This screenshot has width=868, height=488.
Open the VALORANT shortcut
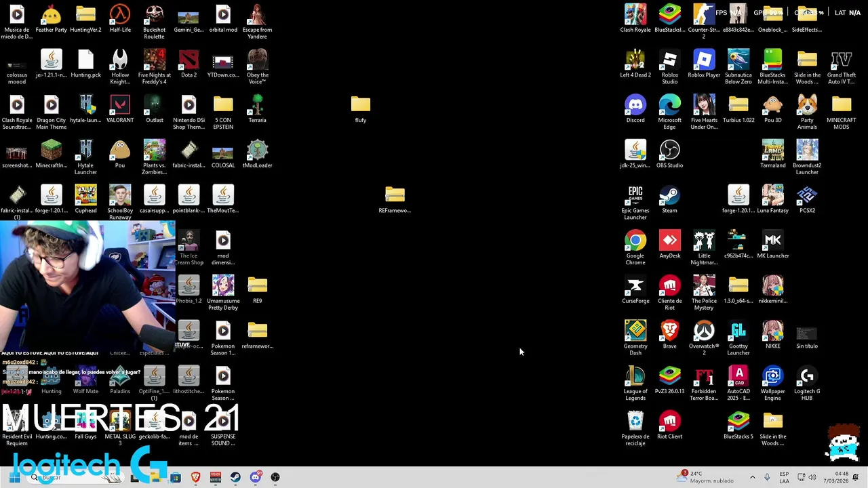click(120, 109)
